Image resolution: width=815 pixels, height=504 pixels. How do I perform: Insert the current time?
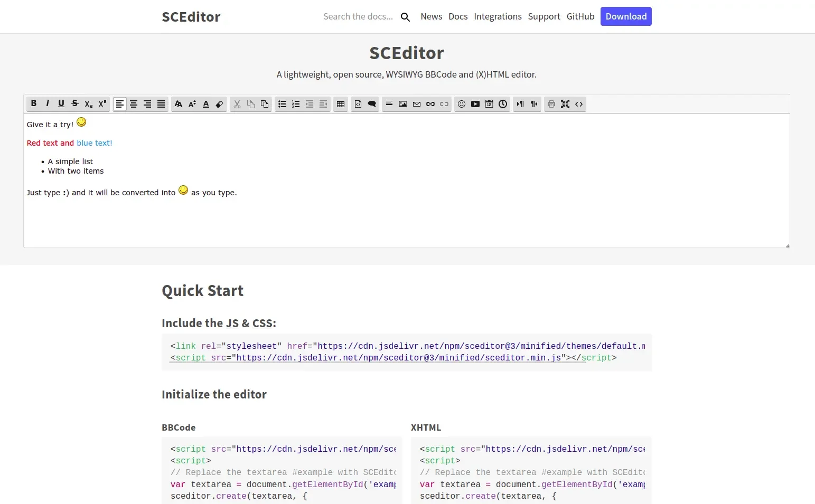coord(503,104)
